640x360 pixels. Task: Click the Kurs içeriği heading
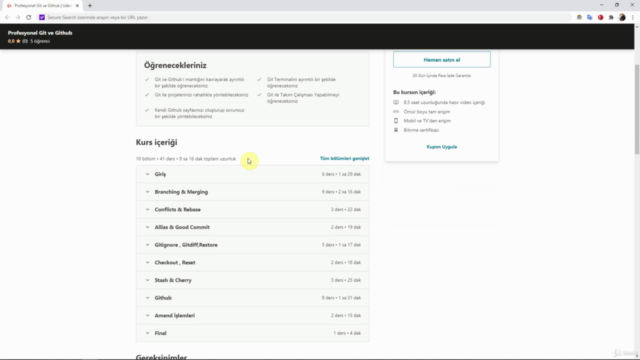[157, 142]
